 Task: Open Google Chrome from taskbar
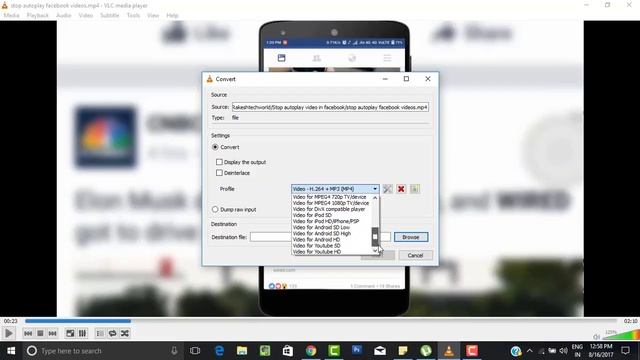point(311,351)
